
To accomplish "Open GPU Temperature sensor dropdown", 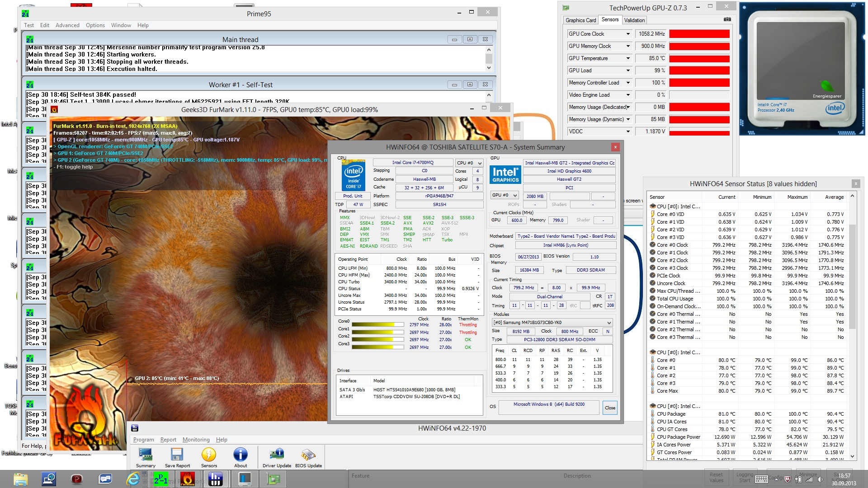I will coord(628,58).
